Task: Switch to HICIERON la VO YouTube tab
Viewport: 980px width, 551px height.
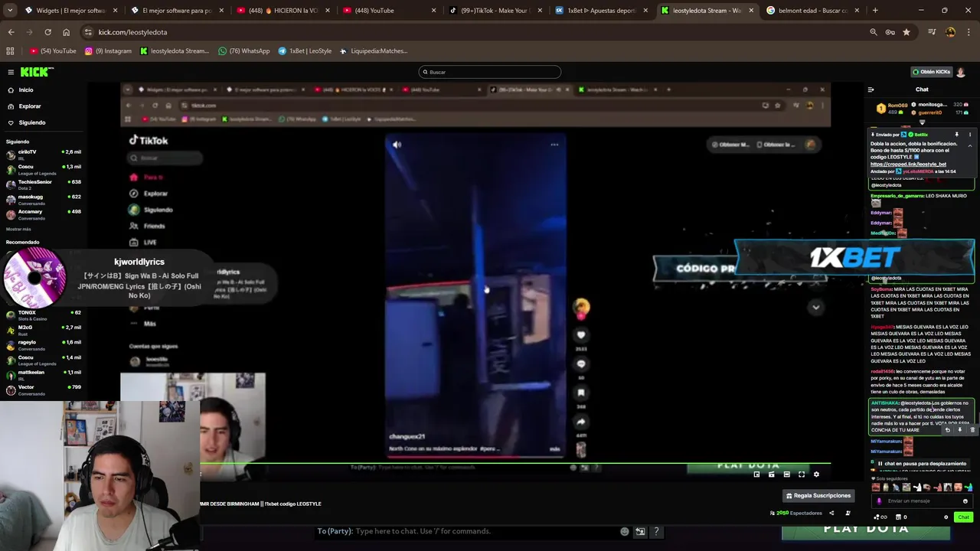Action: tap(282, 11)
